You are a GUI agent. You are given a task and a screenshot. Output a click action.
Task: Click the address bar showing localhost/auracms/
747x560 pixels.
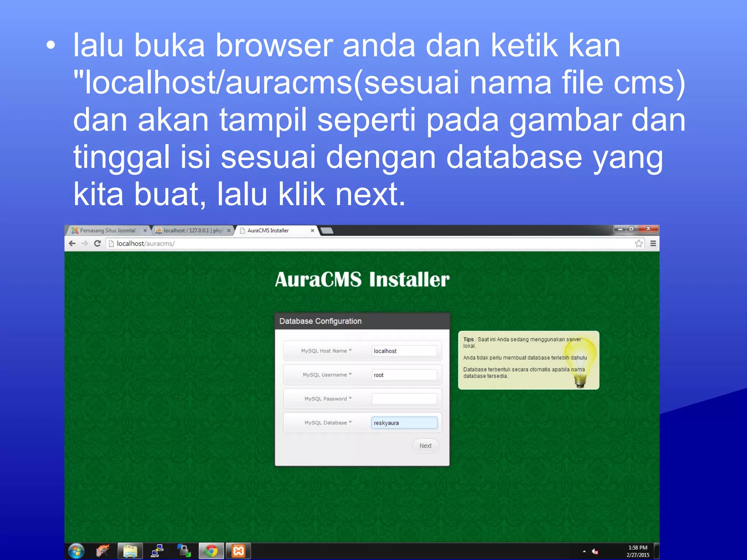tap(375, 244)
